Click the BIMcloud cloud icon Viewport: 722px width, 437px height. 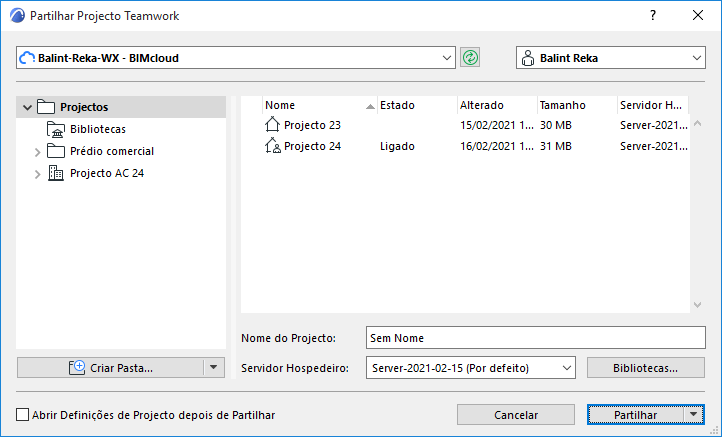click(27, 58)
